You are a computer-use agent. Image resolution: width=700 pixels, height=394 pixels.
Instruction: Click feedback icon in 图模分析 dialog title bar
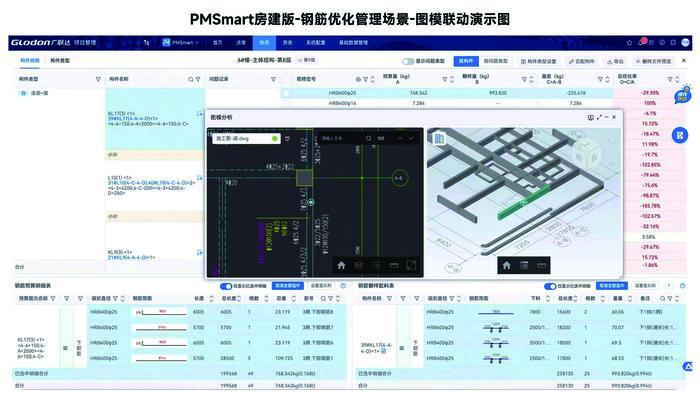pos(591,117)
